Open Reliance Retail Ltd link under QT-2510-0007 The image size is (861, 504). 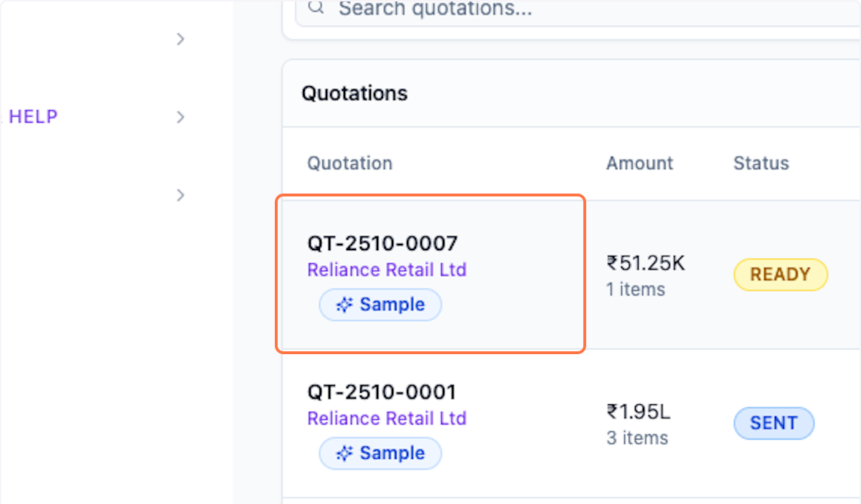387,270
